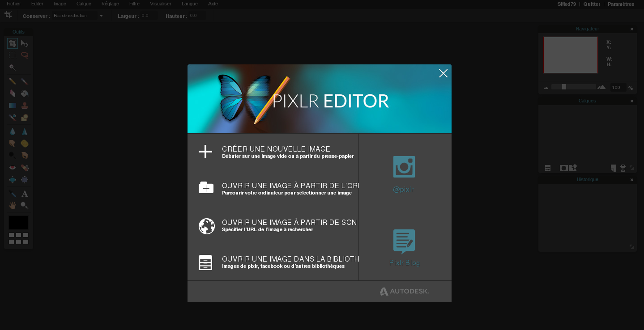Screen dimensions: 644x330
Task: Select the Sharpen tool
Action: (25, 131)
